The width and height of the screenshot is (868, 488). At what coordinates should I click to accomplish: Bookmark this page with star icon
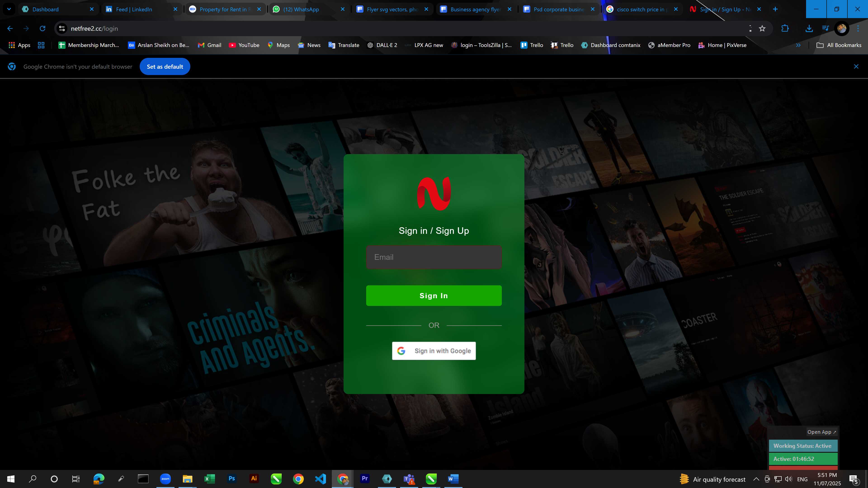point(762,29)
